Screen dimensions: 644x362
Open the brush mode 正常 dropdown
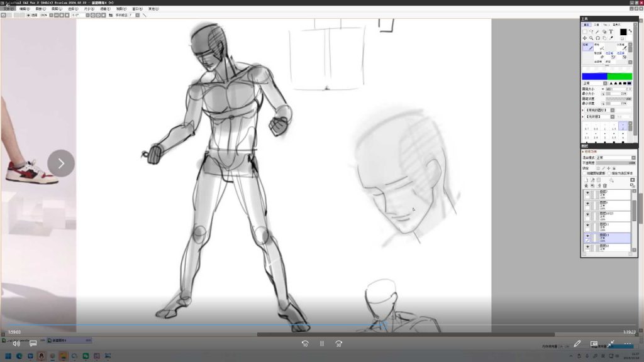(594, 83)
